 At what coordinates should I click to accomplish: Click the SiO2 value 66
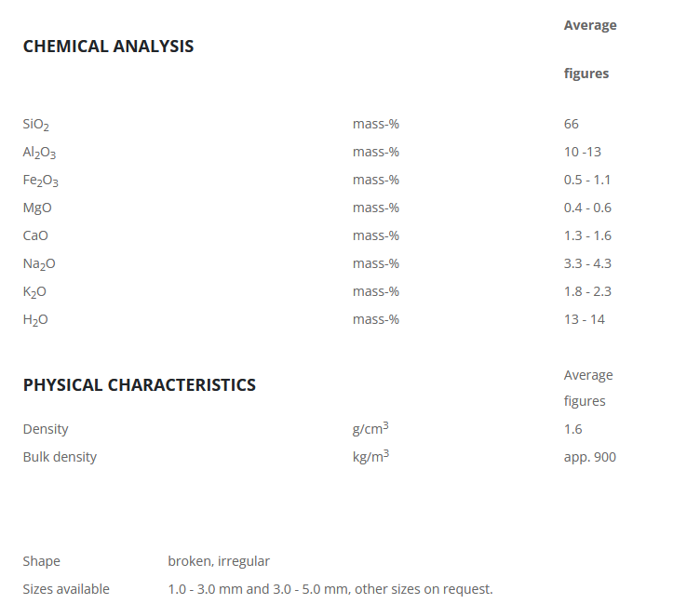(x=571, y=124)
